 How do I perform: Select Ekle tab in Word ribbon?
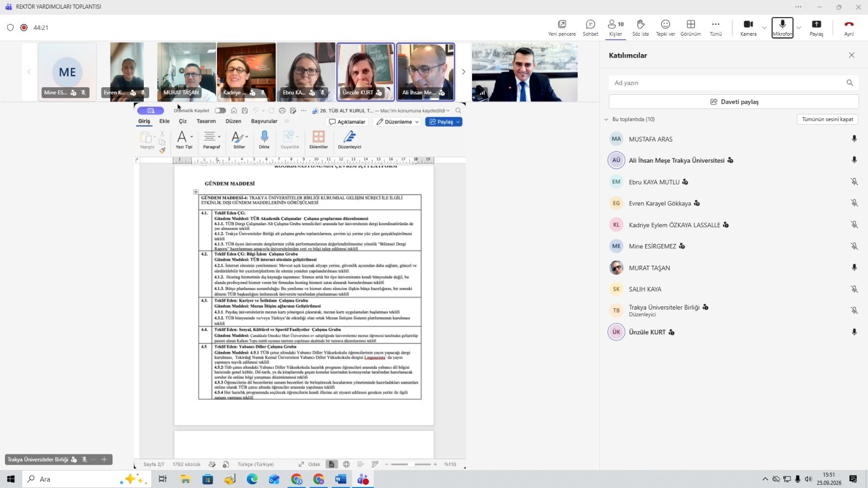pos(164,121)
